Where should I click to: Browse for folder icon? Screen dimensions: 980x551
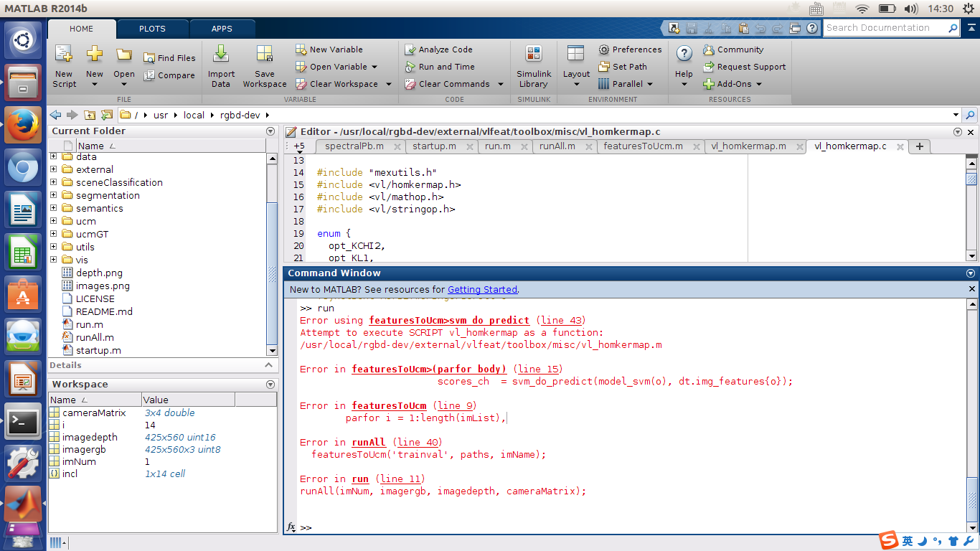tap(107, 115)
